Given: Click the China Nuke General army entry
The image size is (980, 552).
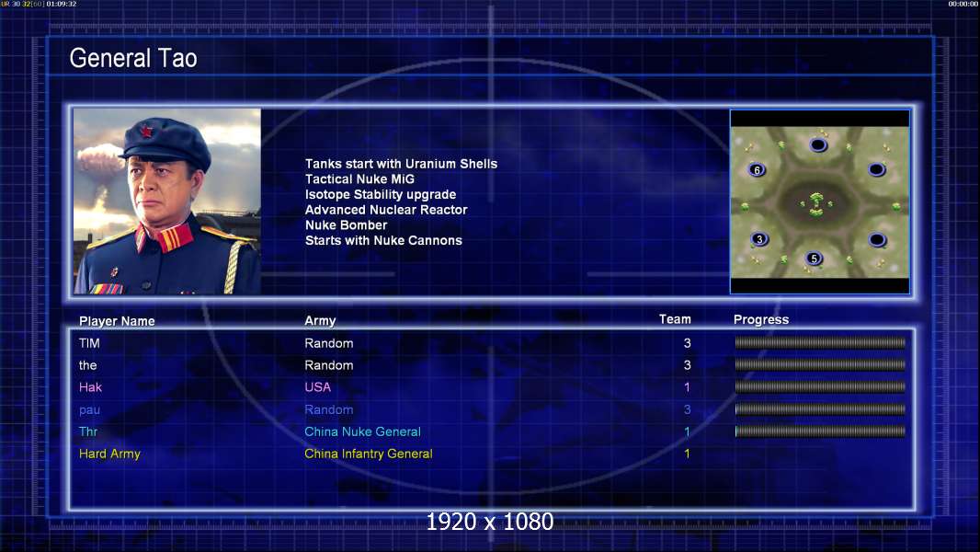Looking at the screenshot, I should click(362, 432).
